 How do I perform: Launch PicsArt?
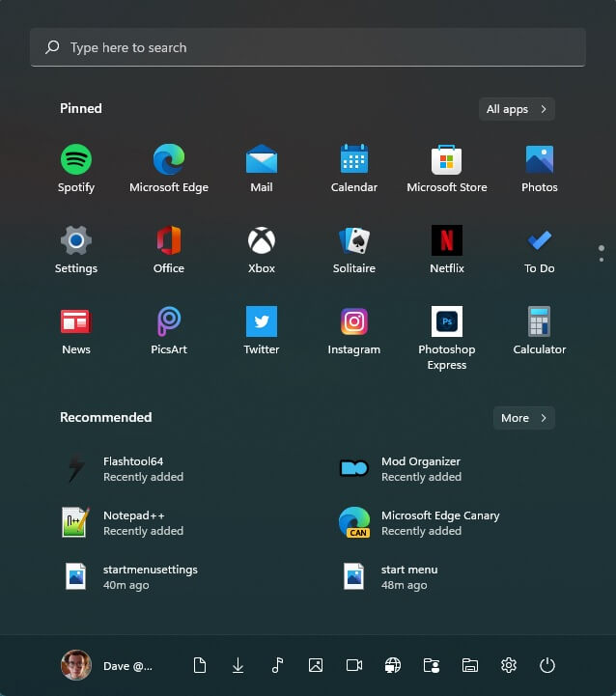(169, 330)
